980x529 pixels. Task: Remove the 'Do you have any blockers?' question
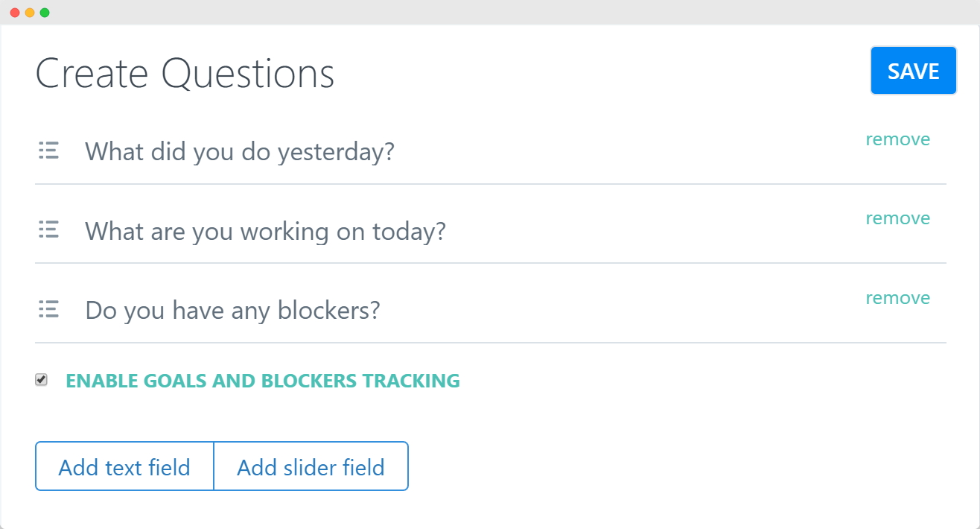point(897,298)
